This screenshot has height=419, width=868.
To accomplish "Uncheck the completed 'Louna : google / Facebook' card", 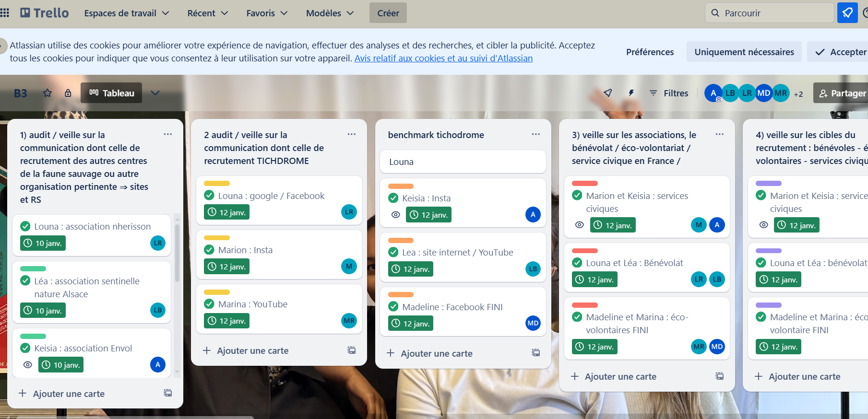I will (209, 196).
